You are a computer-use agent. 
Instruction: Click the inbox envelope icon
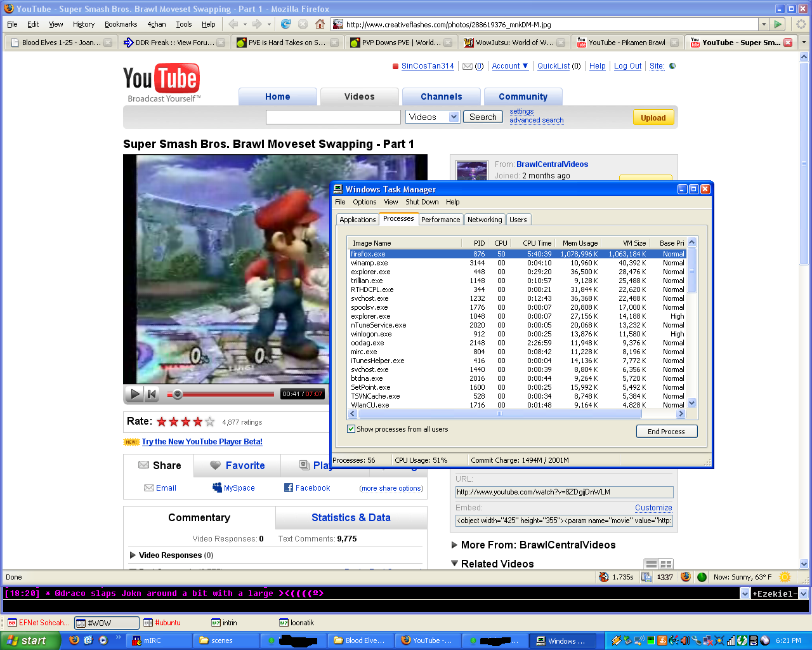[x=468, y=66]
